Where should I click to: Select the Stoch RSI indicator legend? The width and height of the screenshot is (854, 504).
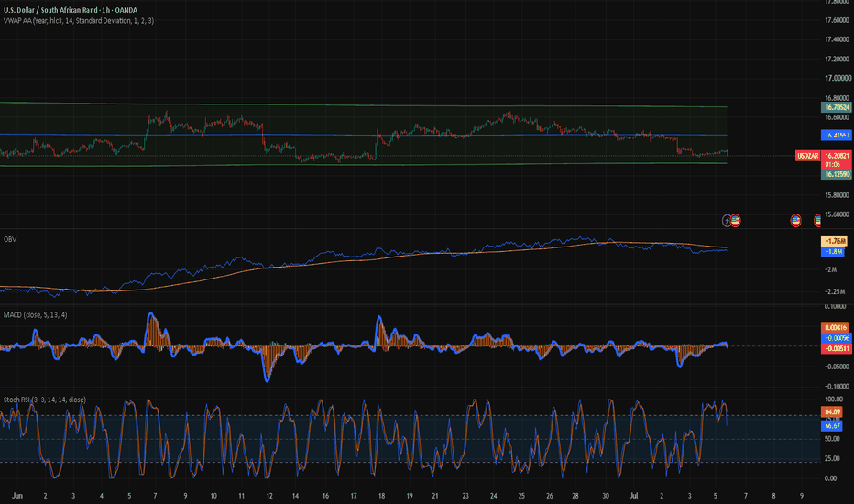45,400
